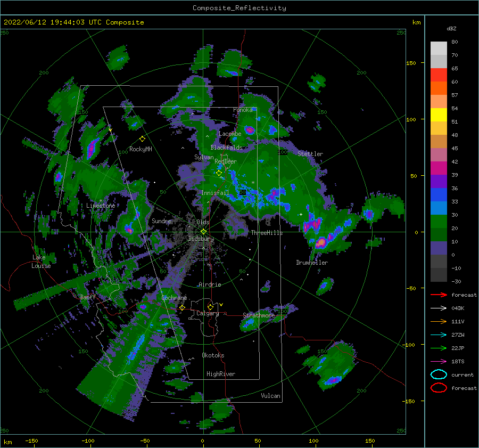Click the Drumheller label on the map
This screenshot has height=448, width=479.
pos(312,263)
